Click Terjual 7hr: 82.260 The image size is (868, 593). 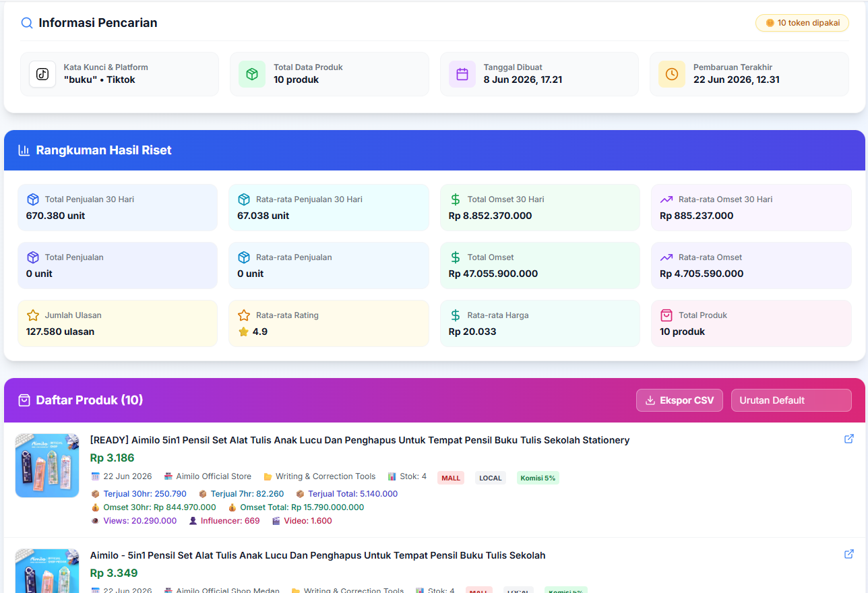(247, 494)
